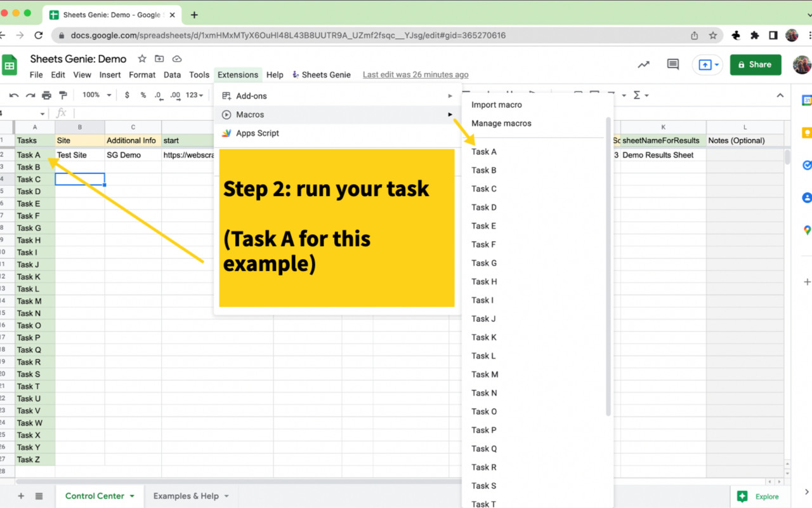The width and height of the screenshot is (812, 508).
Task: Expand the side panel chevron at bottom right
Action: pos(806,491)
